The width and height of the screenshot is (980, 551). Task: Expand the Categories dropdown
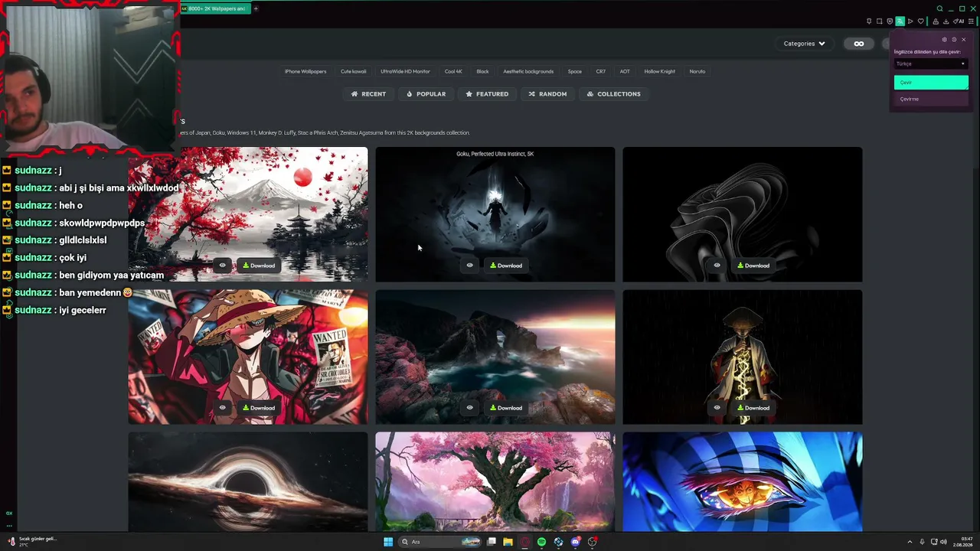(804, 44)
